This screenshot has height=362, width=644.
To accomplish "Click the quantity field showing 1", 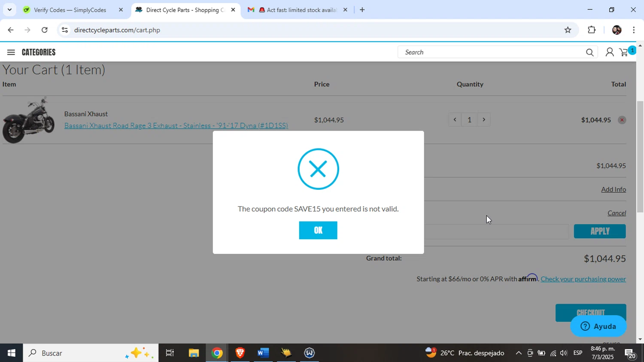I will point(469,120).
